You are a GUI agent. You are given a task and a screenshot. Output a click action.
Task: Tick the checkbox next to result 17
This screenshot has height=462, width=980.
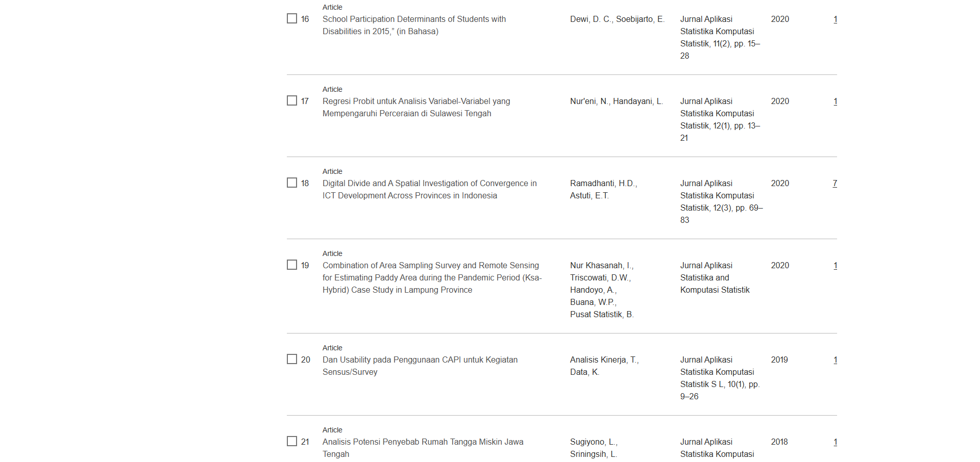pyautogui.click(x=292, y=101)
